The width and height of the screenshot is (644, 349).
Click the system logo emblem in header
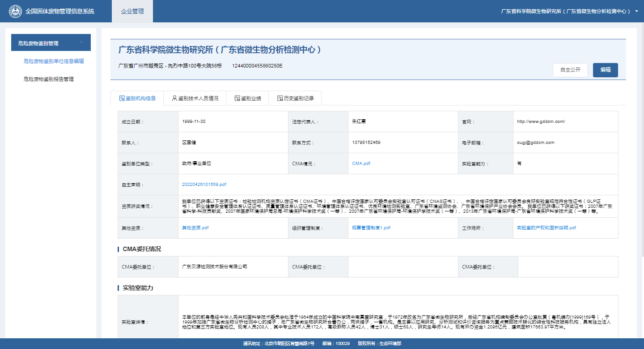[15, 11]
